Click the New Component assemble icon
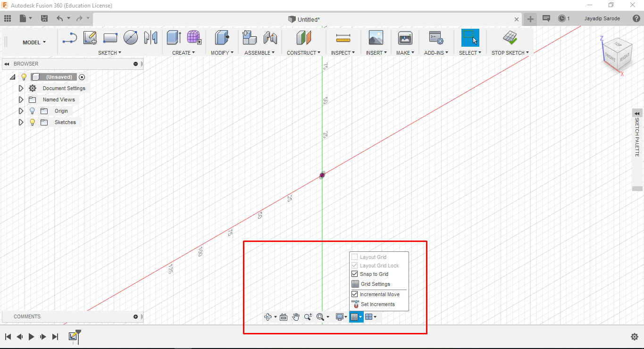 tap(249, 38)
